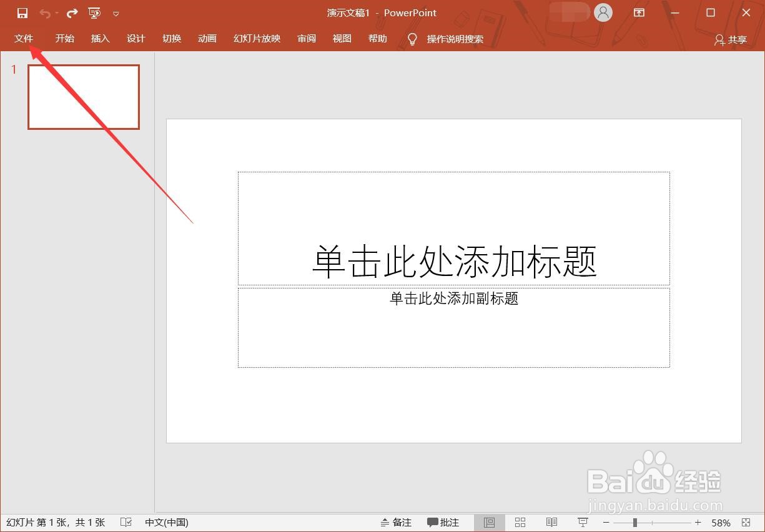Click the zoom slider handle
Screen dimensions: 765x532
(635, 523)
